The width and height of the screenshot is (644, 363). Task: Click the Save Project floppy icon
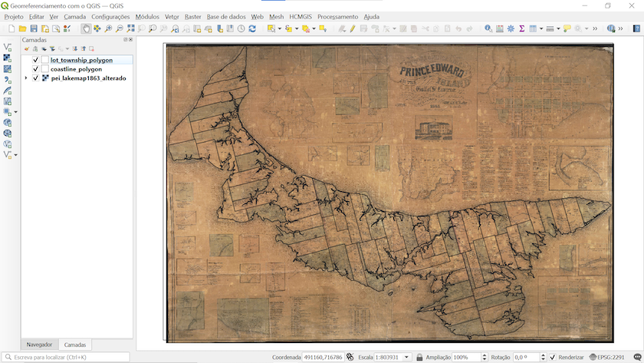tap(34, 28)
